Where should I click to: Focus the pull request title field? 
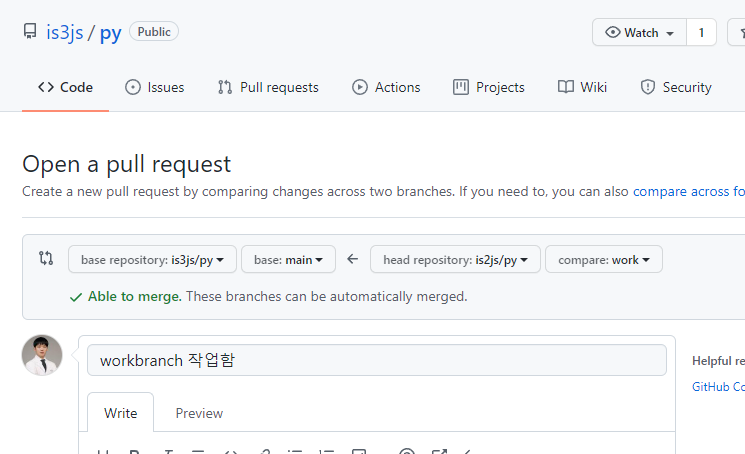377,360
